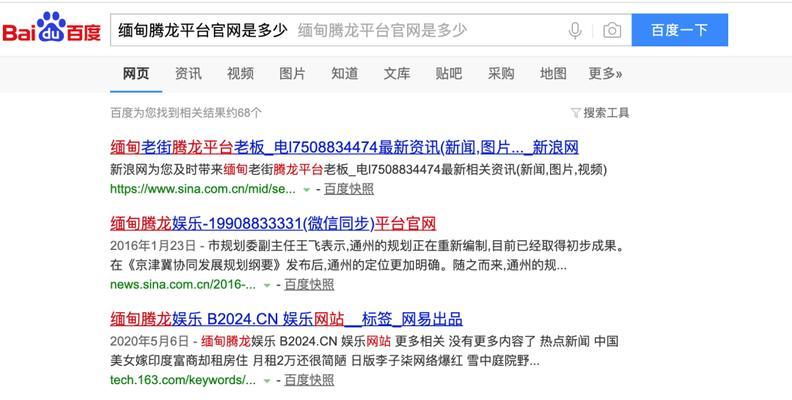792x400 pixels.
Task: Expand dropdown arrow beside news.sina.com.cn URL
Action: click(267, 285)
